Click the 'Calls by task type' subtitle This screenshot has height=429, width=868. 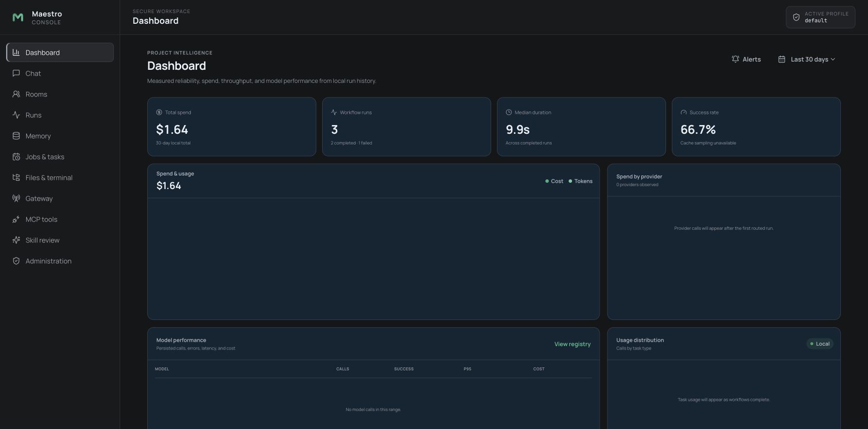pos(634,349)
